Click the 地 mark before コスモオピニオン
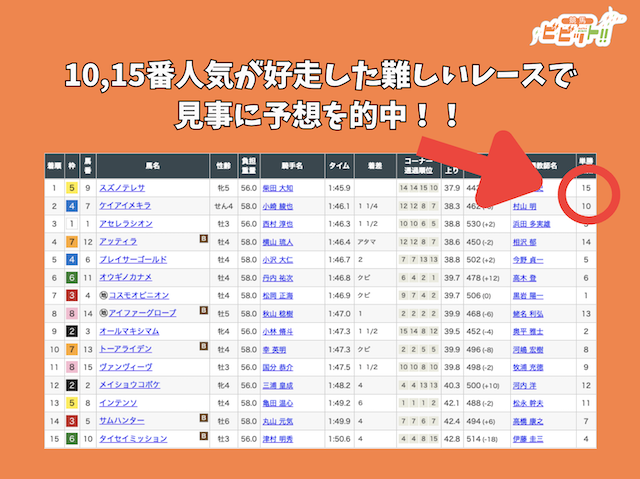 (x=104, y=295)
